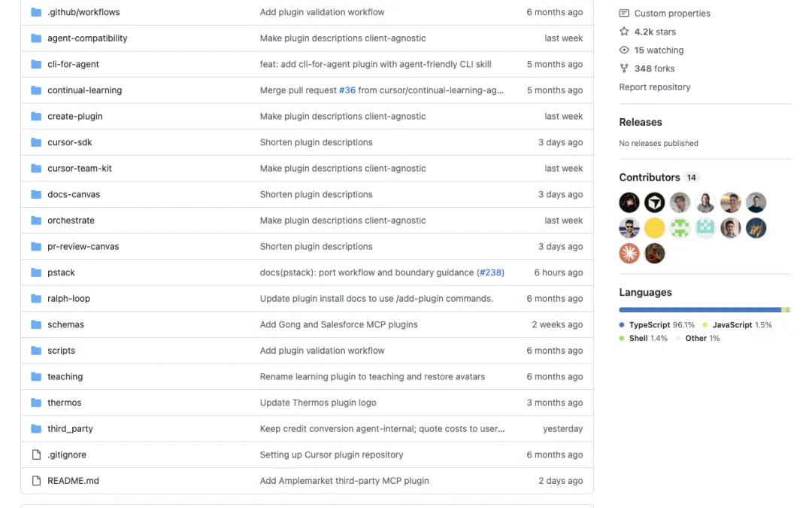
Task: Click the folder icon beside cli-for-agent
Action: (36, 64)
